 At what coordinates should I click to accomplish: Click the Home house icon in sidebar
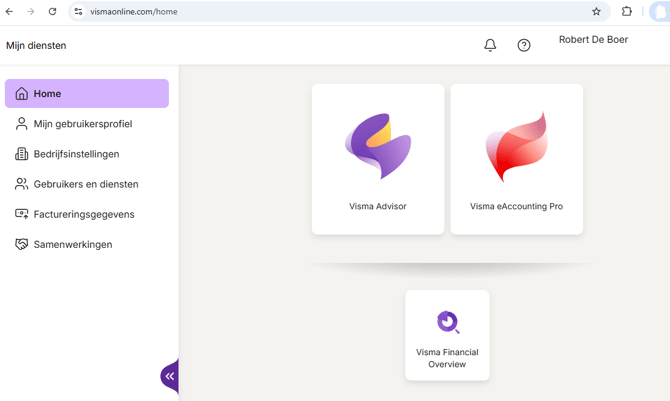click(21, 94)
